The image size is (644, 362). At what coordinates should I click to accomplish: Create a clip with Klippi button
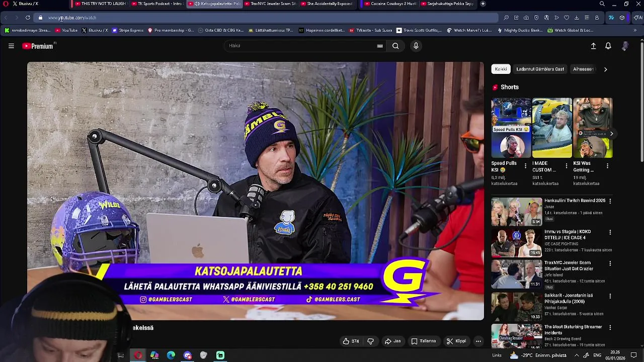456,341
